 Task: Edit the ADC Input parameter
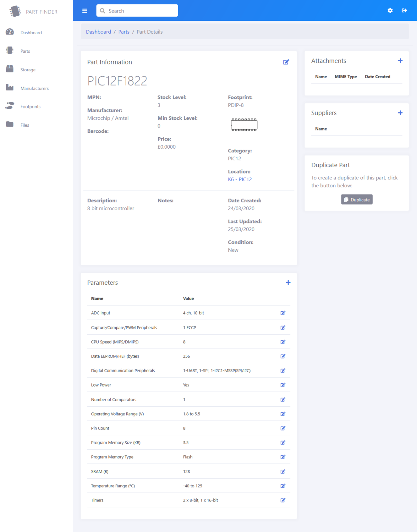coord(283,313)
